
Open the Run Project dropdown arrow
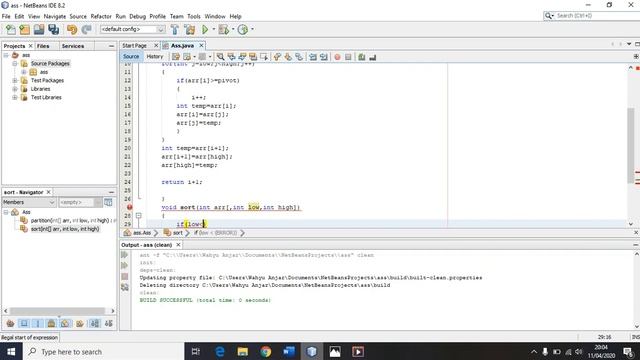coord(213,29)
